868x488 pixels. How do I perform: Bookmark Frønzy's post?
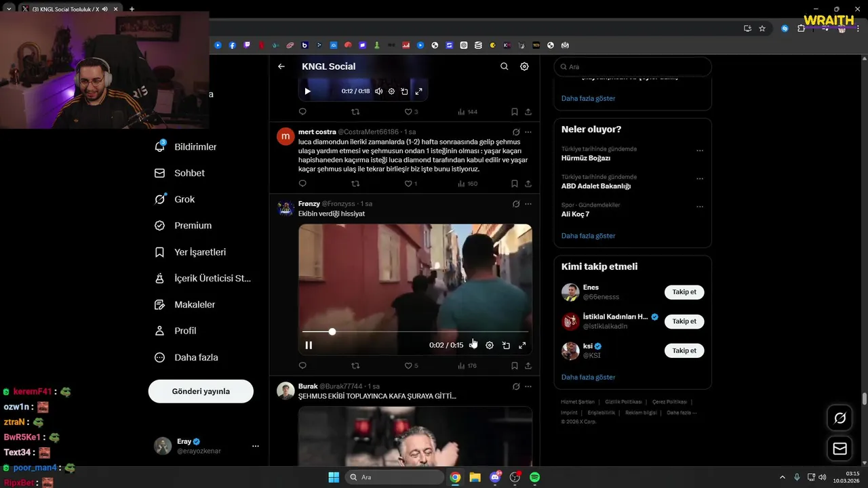[x=515, y=366]
